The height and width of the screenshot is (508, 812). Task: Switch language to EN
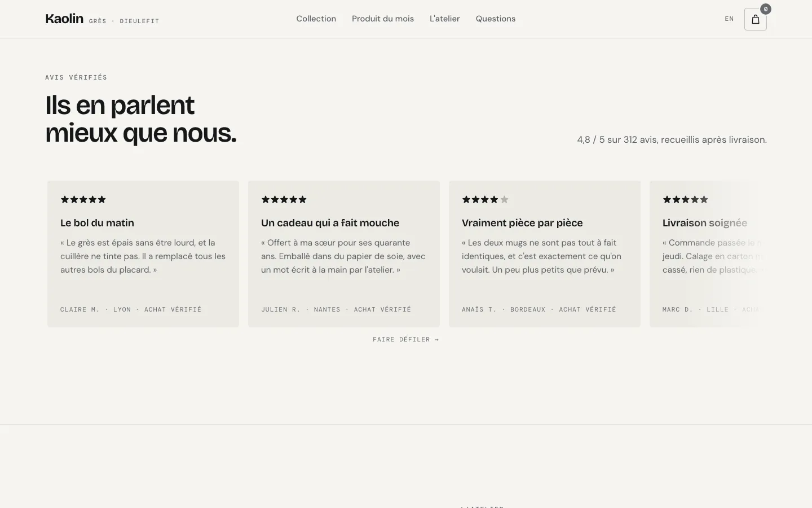[x=729, y=19]
